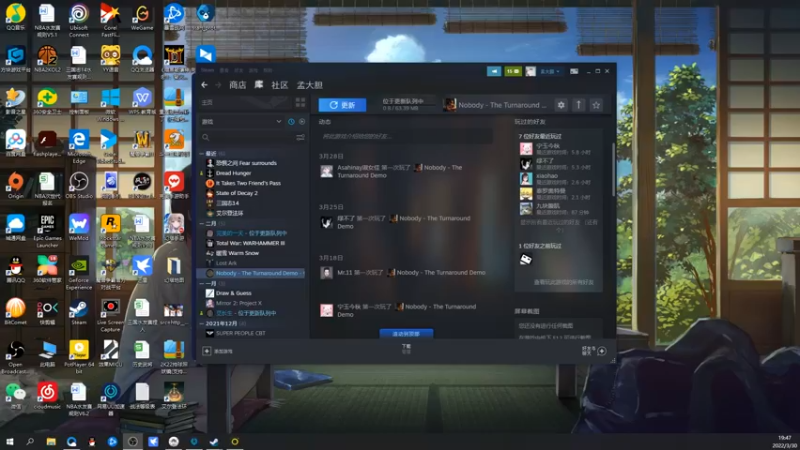Switch to Big Picture mode icon
800x450 pixels.
(574, 71)
